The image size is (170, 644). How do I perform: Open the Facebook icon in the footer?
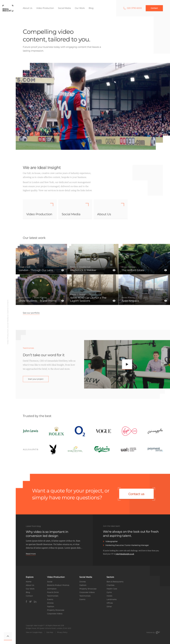pyautogui.click(x=27, y=602)
